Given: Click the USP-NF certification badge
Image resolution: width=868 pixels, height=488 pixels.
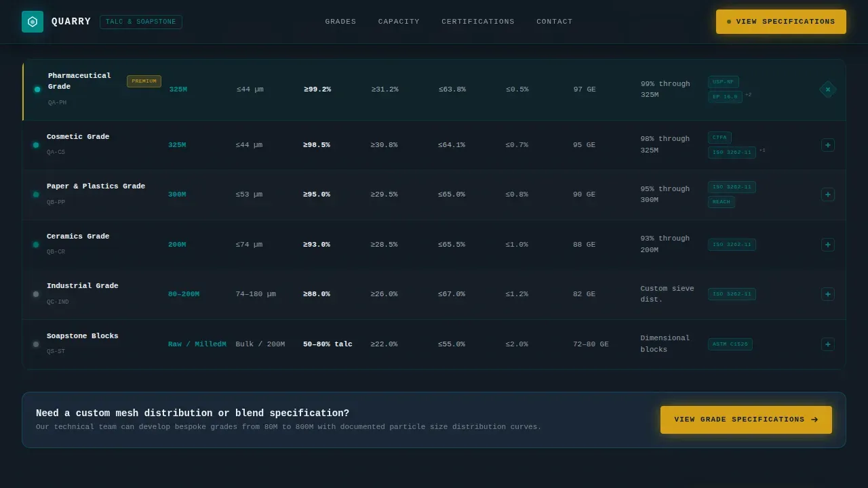Looking at the screenshot, I should point(724,82).
